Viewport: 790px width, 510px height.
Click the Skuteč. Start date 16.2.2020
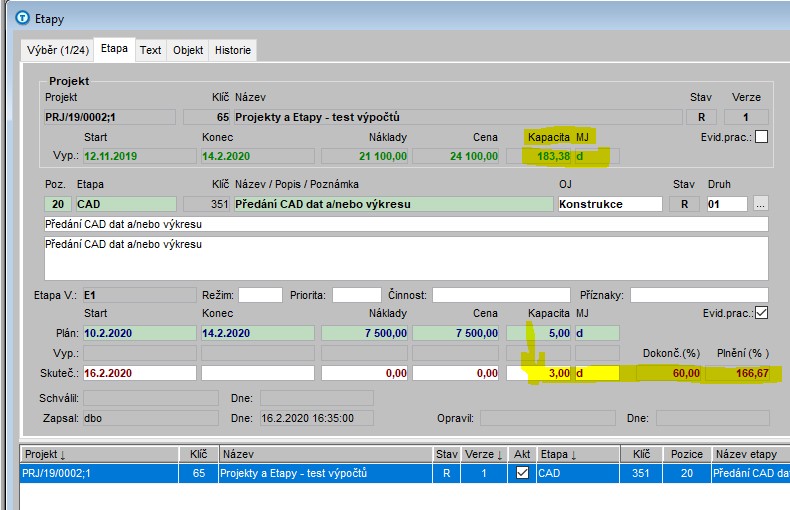tap(140, 373)
